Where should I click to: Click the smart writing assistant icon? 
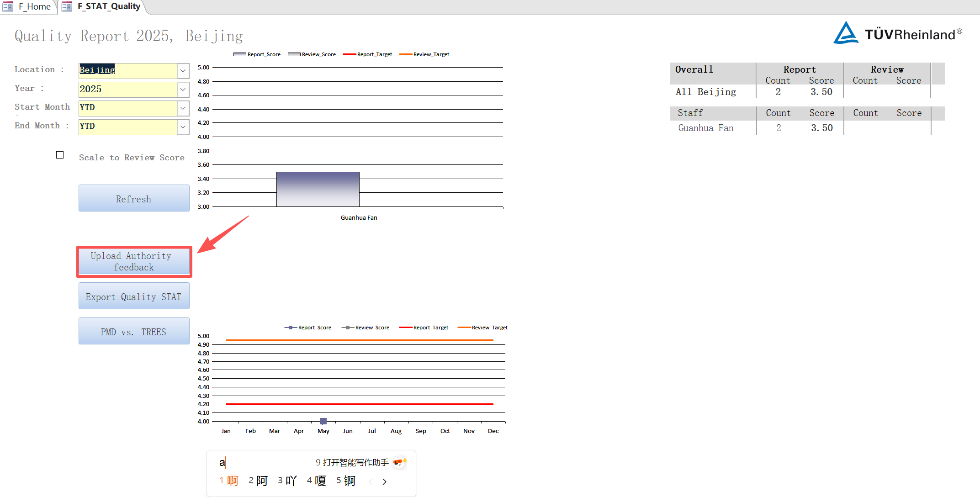tap(399, 462)
